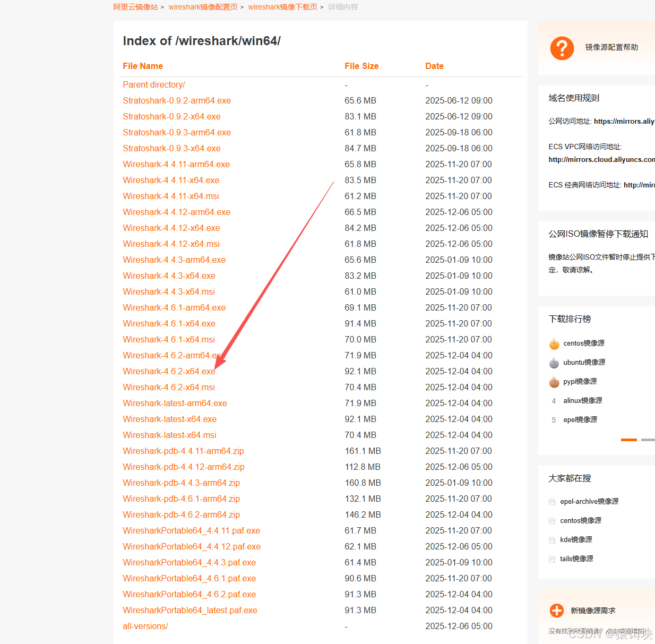Go to wireshark镜像下载页 breadcrumb
This screenshot has width=655, height=644.
pyautogui.click(x=282, y=7)
